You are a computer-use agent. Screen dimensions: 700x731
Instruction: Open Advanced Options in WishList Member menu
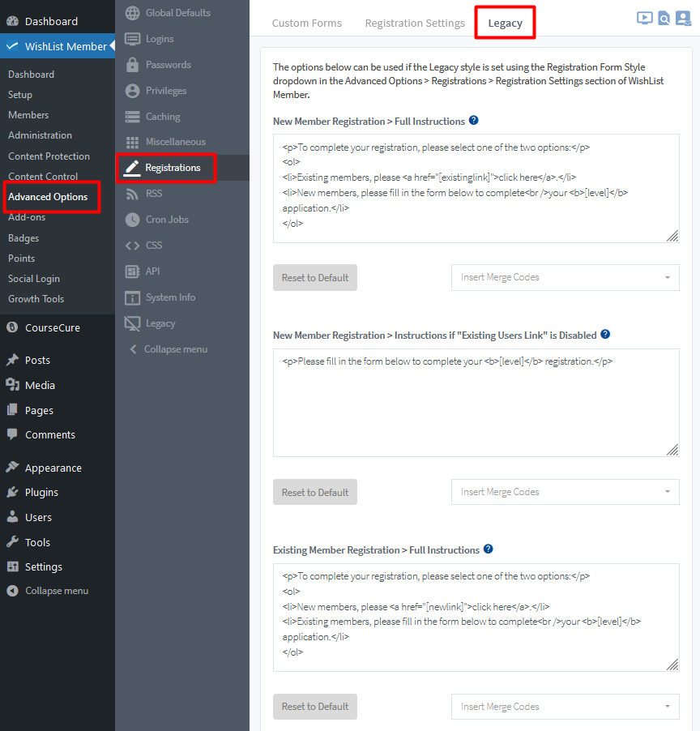click(x=48, y=197)
